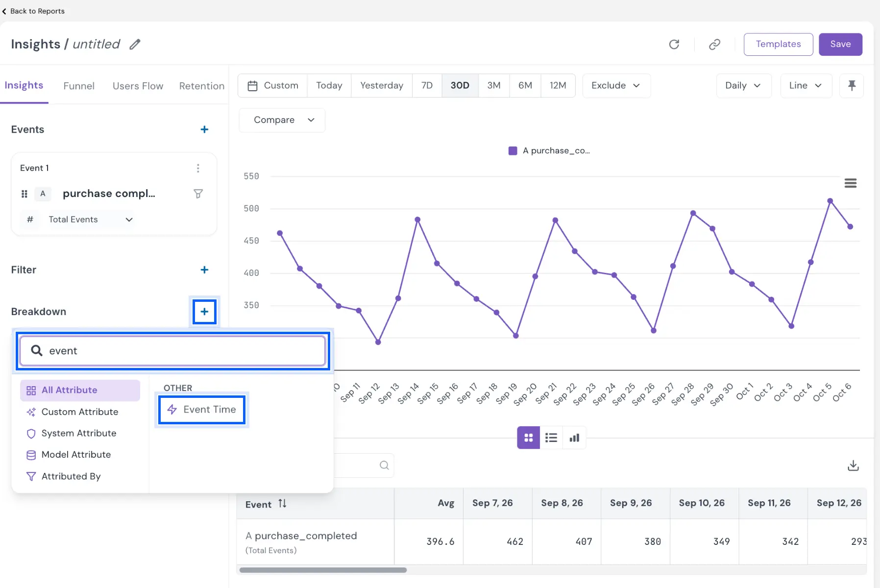The height and width of the screenshot is (588, 880).
Task: Click the Templates button
Action: click(778, 45)
